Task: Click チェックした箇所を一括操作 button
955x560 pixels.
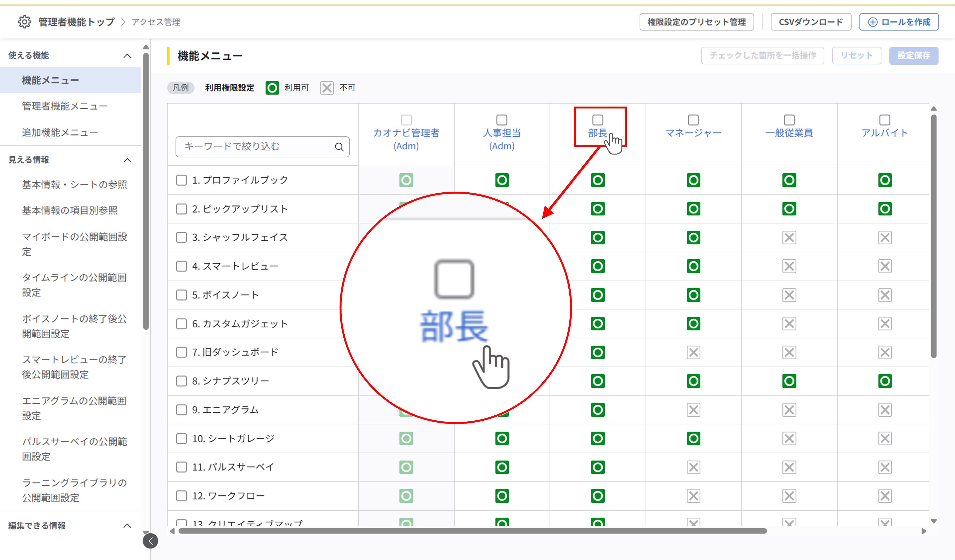Action: coord(763,56)
